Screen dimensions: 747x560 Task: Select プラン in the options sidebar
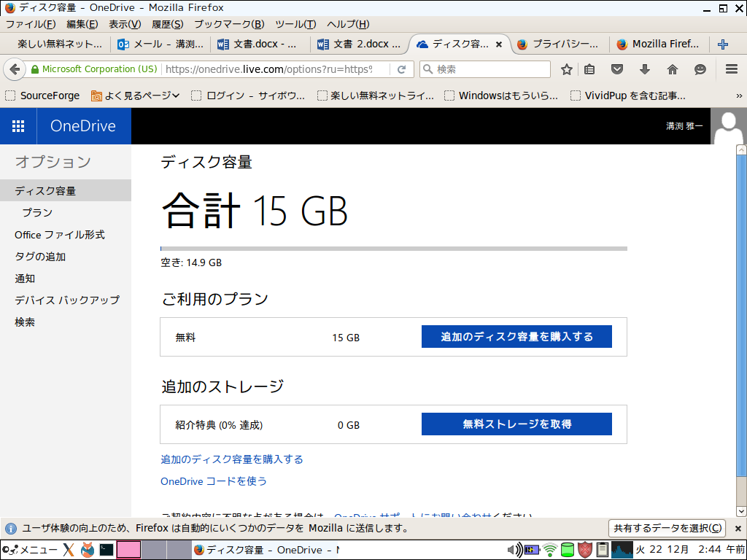37,213
